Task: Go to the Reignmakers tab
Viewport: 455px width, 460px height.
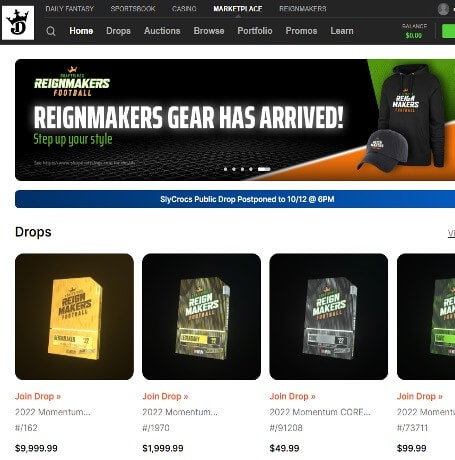Action: [x=303, y=9]
